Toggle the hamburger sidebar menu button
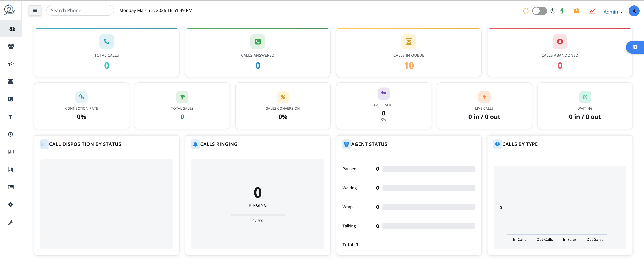 click(35, 10)
